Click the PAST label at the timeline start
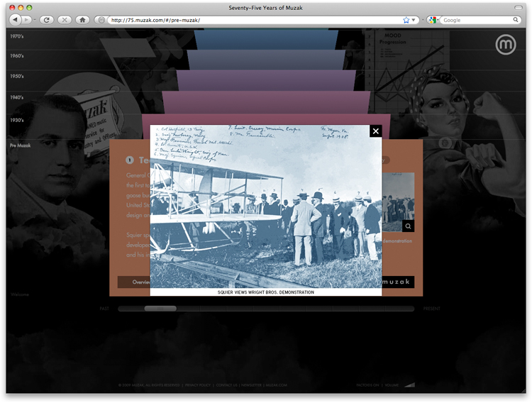532x403 pixels. pos(104,309)
